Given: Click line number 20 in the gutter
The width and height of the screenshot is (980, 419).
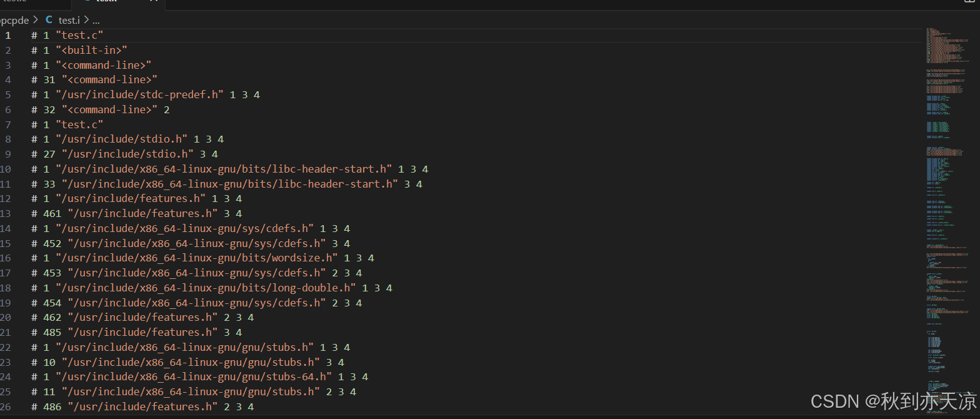Looking at the screenshot, I should click(x=6, y=318).
